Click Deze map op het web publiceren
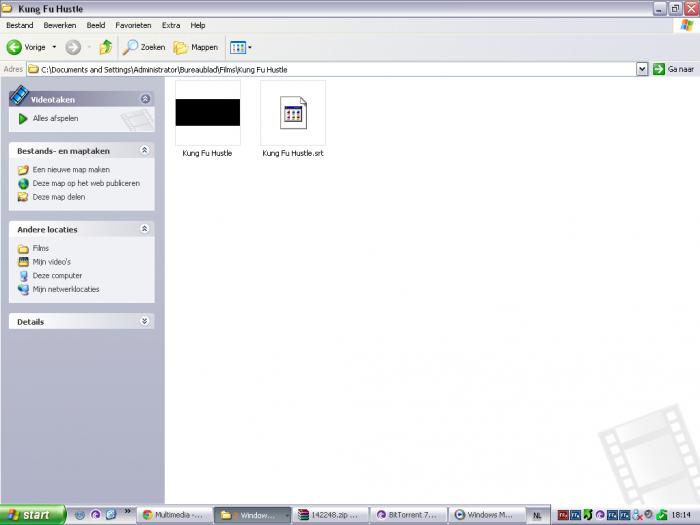700x525 pixels. (86, 183)
